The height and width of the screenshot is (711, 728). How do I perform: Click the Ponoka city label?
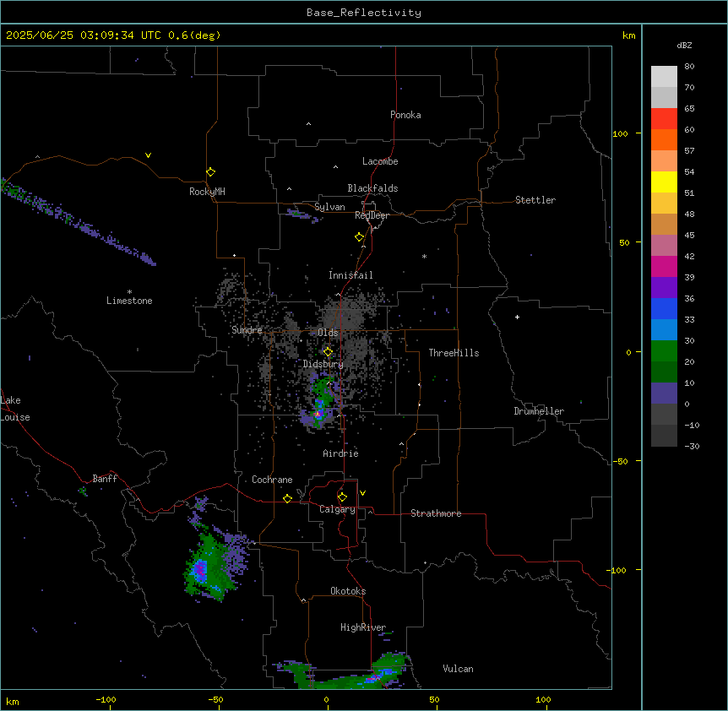pyautogui.click(x=405, y=115)
